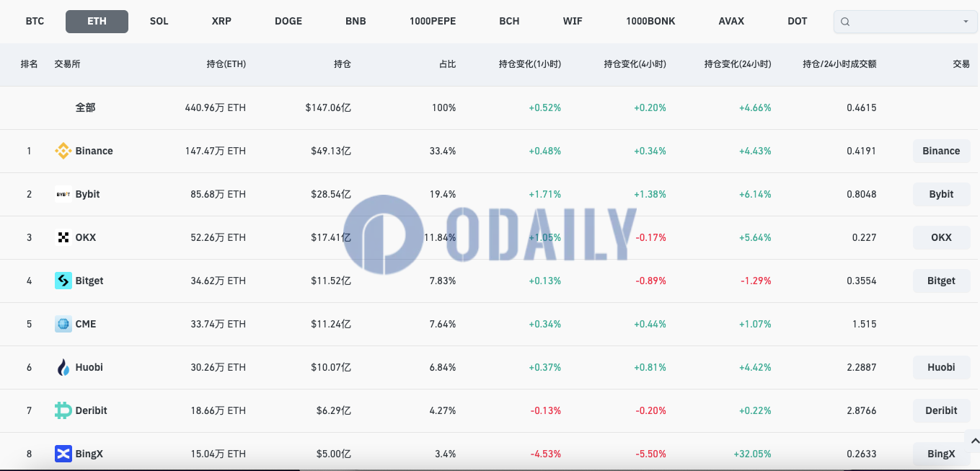
Task: Sort by 持仓变化(4小时) column header
Action: point(635,64)
